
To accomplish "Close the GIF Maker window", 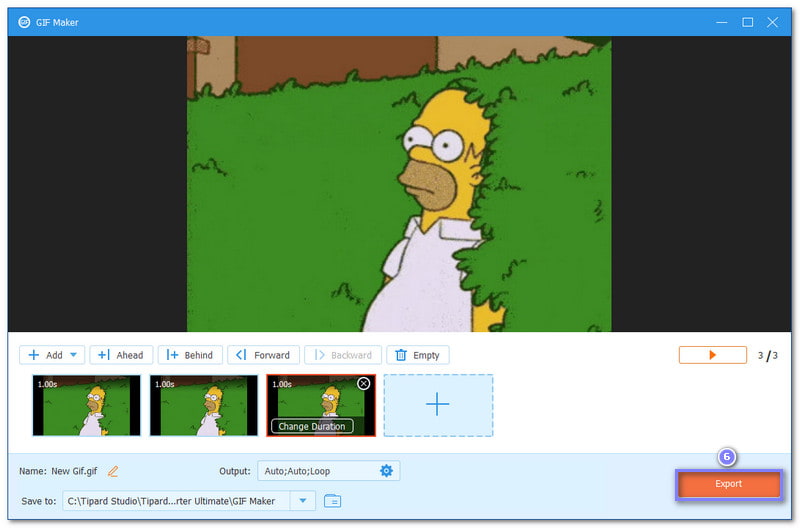I will 772,22.
